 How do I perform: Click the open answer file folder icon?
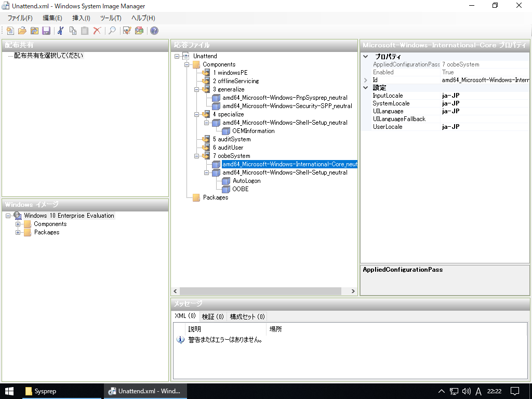pyautogui.click(x=22, y=31)
